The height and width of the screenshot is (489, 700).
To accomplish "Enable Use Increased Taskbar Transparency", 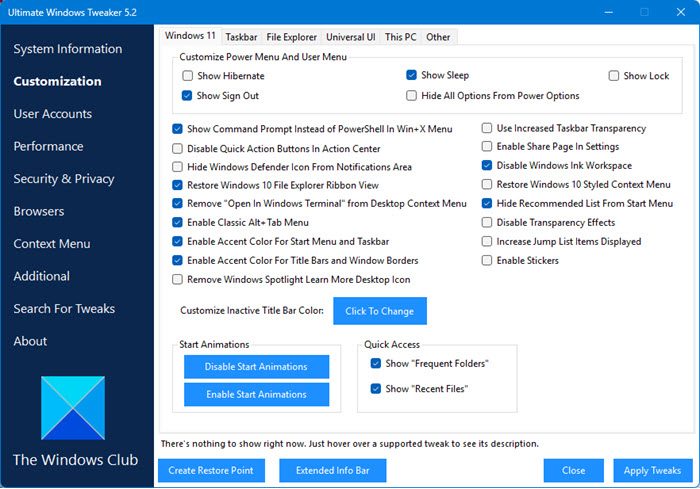I will click(x=487, y=128).
